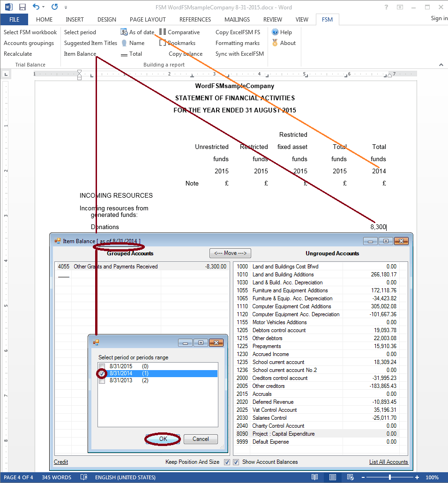448x483 pixels.
Task: Click the About medal icon
Action: [275, 43]
